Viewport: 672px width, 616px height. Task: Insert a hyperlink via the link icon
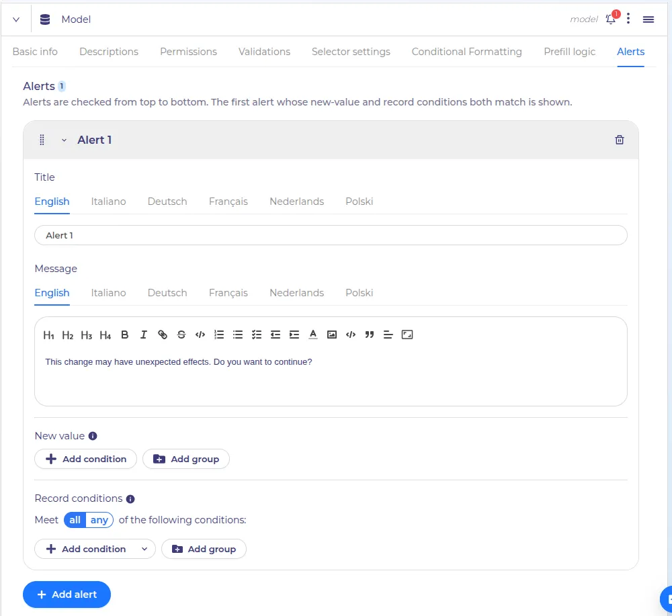tap(163, 335)
